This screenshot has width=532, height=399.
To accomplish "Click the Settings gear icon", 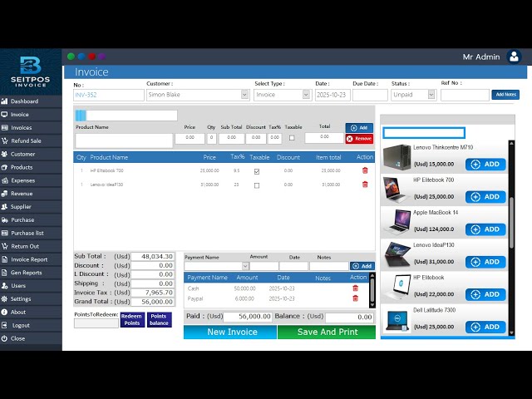I will click(4, 299).
